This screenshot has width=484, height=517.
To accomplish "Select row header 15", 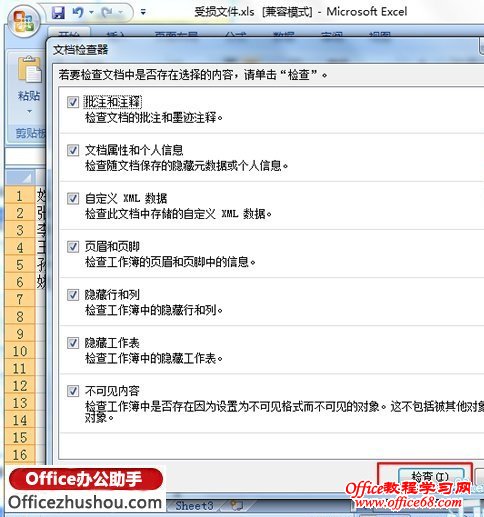I will 20,437.
